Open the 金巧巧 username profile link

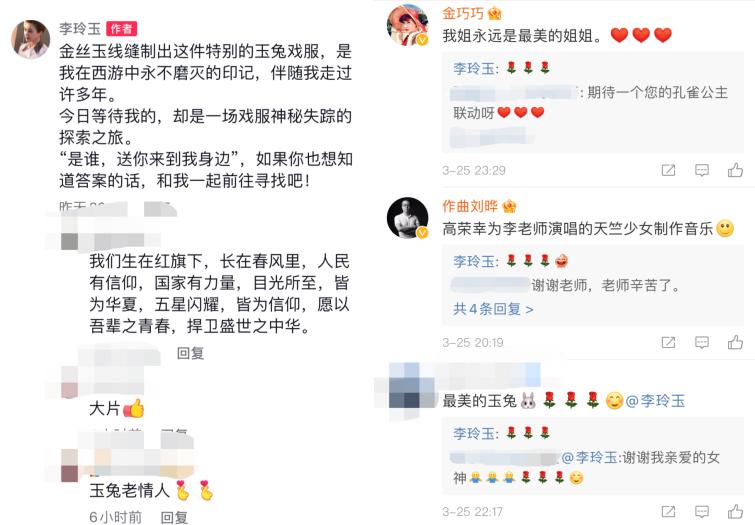click(x=463, y=13)
